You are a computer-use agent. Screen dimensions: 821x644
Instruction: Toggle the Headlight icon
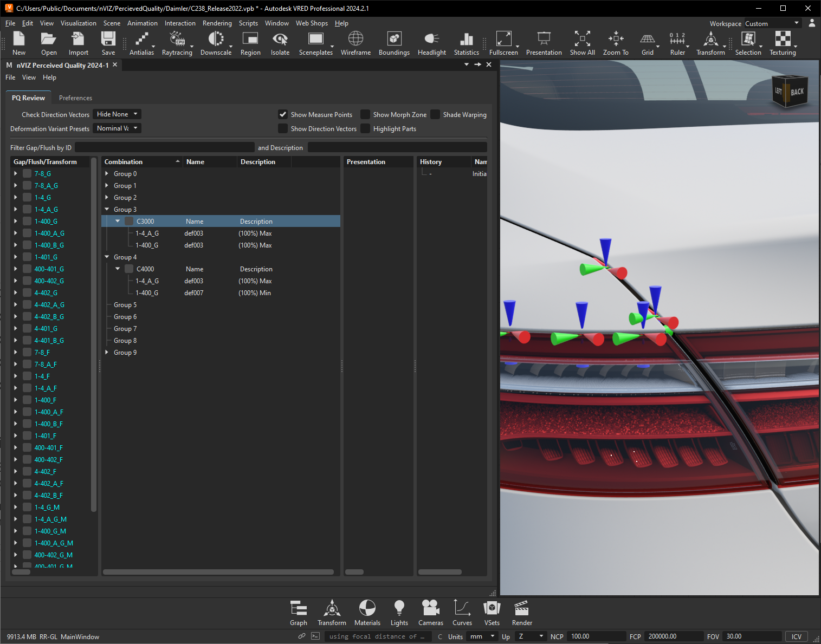(x=432, y=43)
